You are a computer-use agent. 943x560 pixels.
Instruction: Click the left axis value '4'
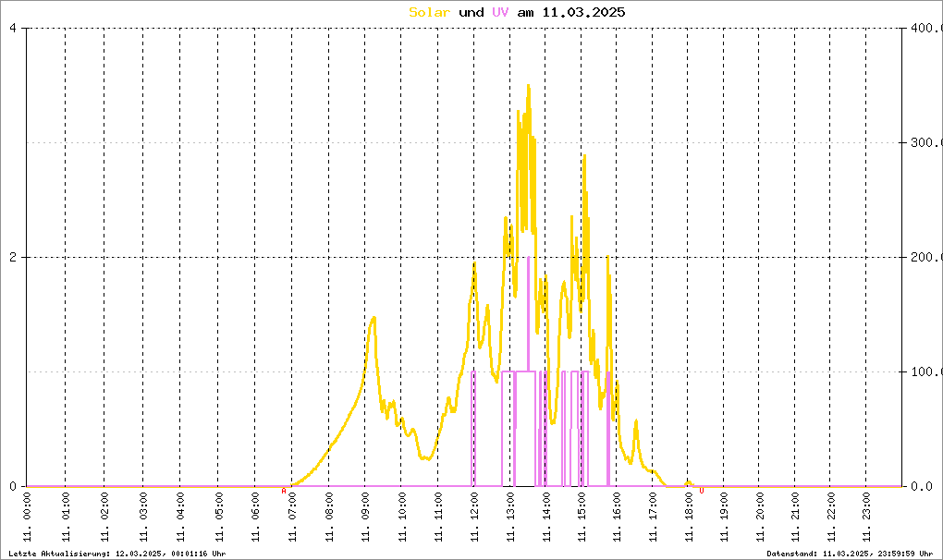pos(13,29)
